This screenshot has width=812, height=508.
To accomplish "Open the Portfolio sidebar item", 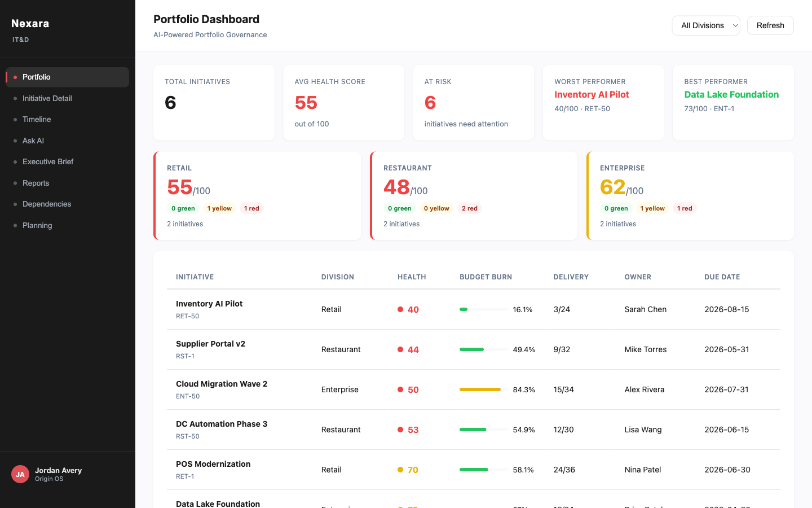I will (x=67, y=77).
